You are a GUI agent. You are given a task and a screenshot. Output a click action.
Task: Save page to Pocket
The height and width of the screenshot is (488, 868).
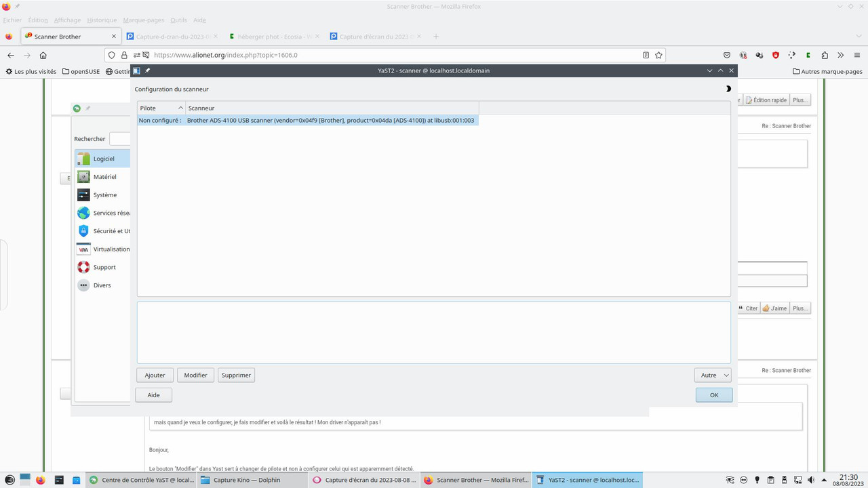click(727, 55)
